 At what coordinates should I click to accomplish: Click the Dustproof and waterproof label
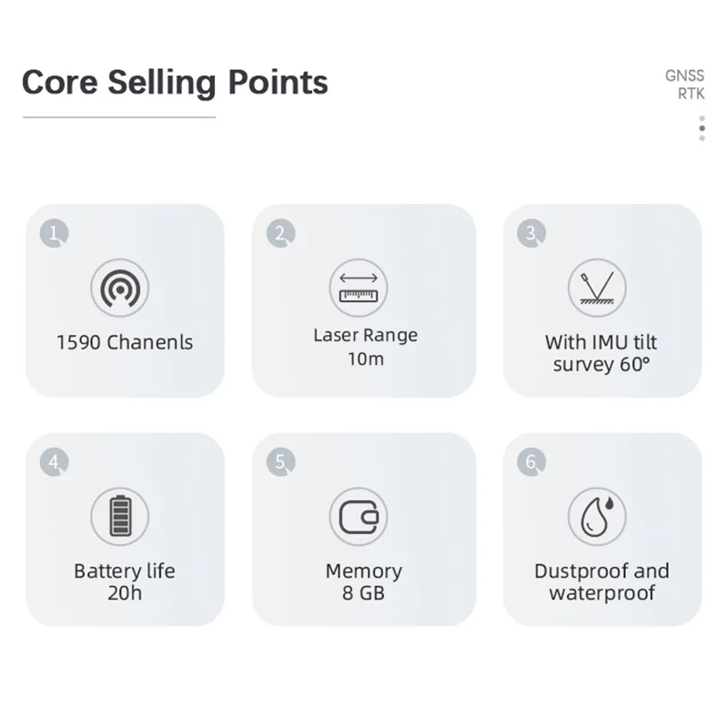602,581
